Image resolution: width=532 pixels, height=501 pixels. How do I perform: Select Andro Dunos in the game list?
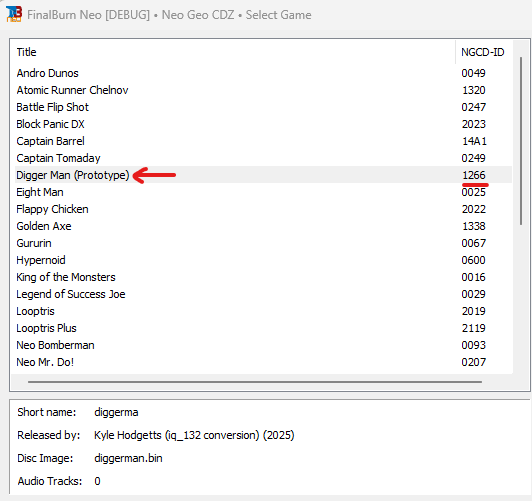[x=263, y=73]
